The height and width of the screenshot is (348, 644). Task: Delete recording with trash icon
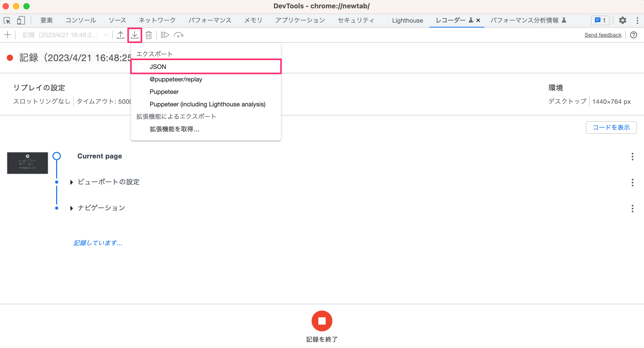tap(149, 35)
